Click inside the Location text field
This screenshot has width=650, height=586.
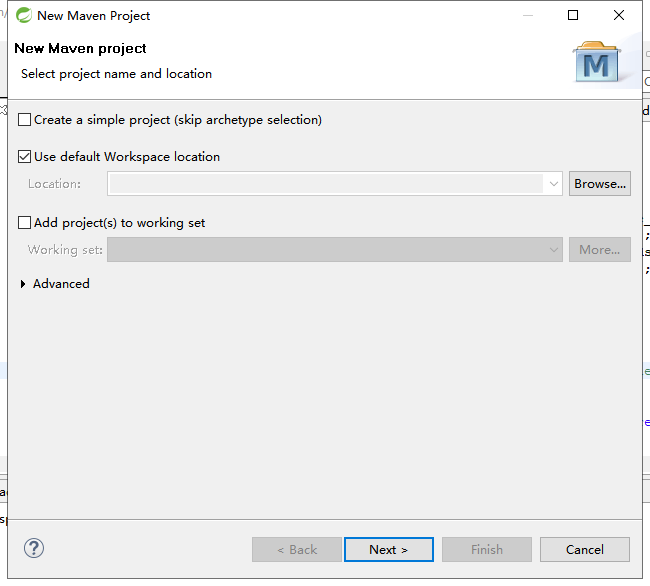click(325, 184)
